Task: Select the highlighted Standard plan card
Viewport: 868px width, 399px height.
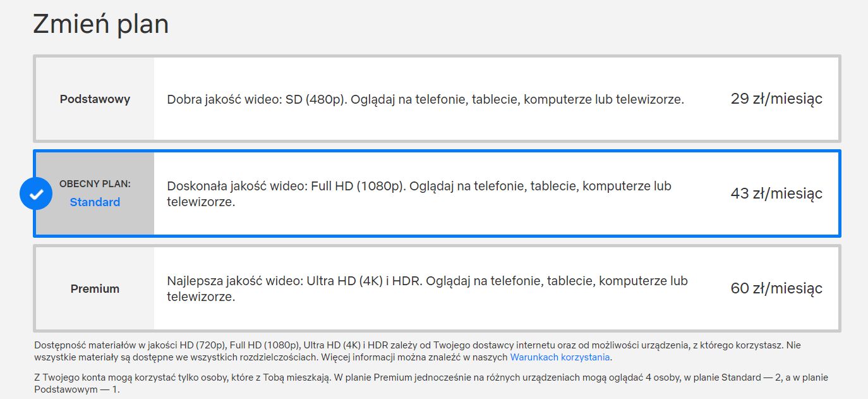Action: click(x=436, y=193)
